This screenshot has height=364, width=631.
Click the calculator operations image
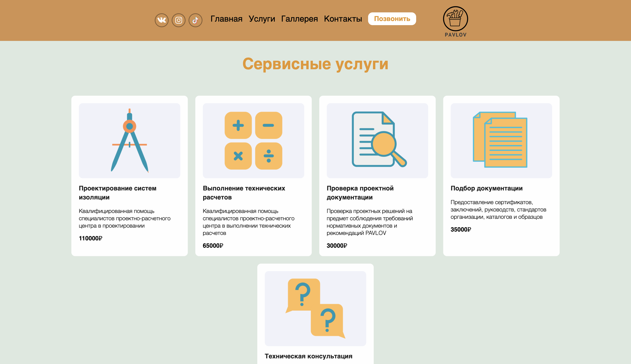[254, 141]
